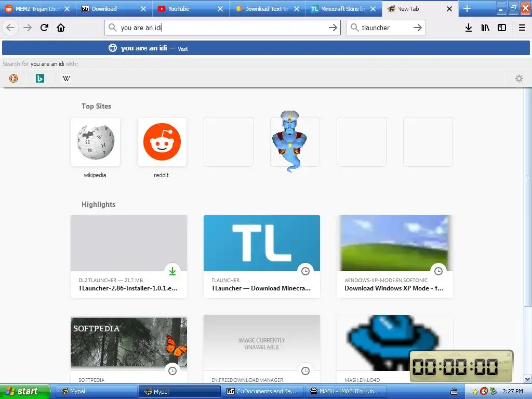
Task: Switch to first Mypal taskbar button
Action: 96,391
